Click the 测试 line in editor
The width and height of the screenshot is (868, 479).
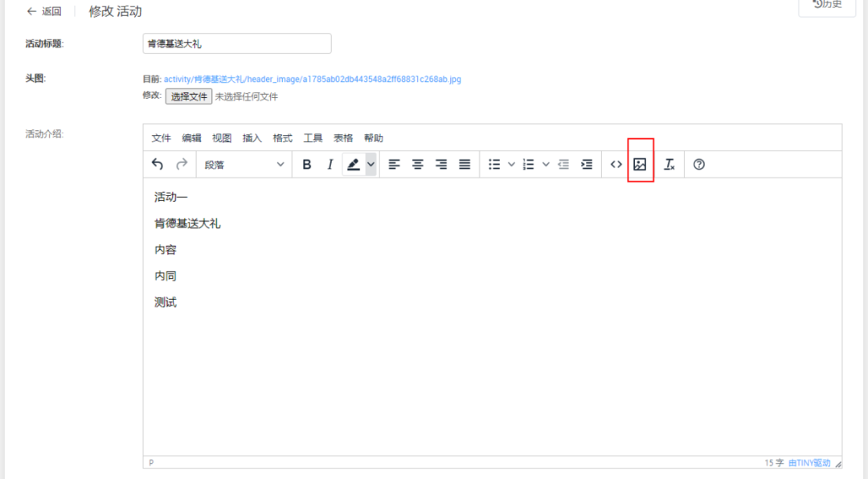tap(166, 302)
